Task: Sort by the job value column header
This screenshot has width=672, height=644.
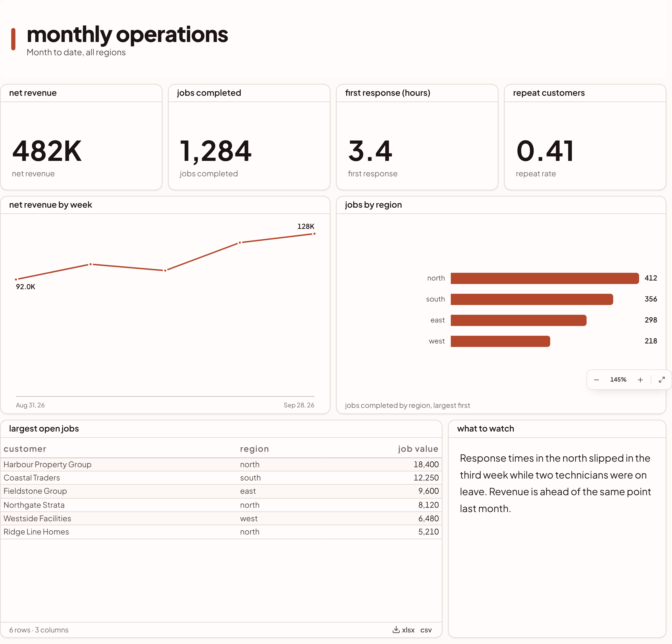Action: tap(418, 449)
